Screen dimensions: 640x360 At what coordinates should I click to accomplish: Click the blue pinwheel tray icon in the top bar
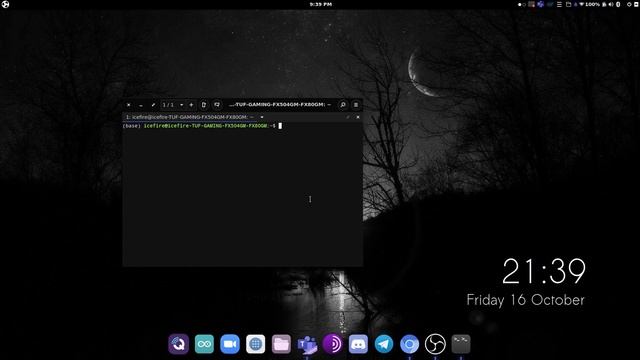pyautogui.click(x=540, y=4)
